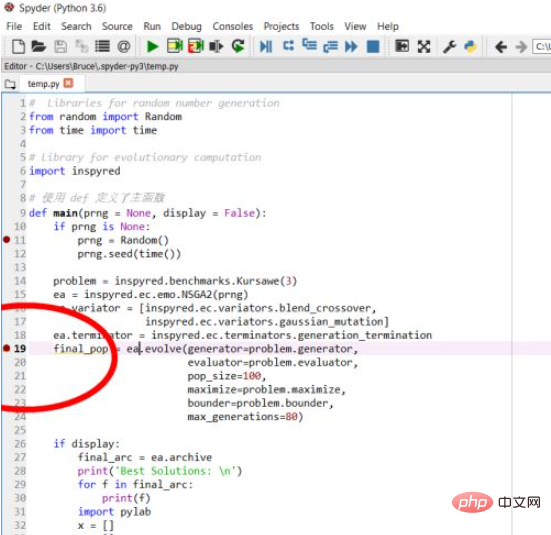The width and height of the screenshot is (551, 535).
Task: Click Run current cell icon
Action: (x=175, y=46)
